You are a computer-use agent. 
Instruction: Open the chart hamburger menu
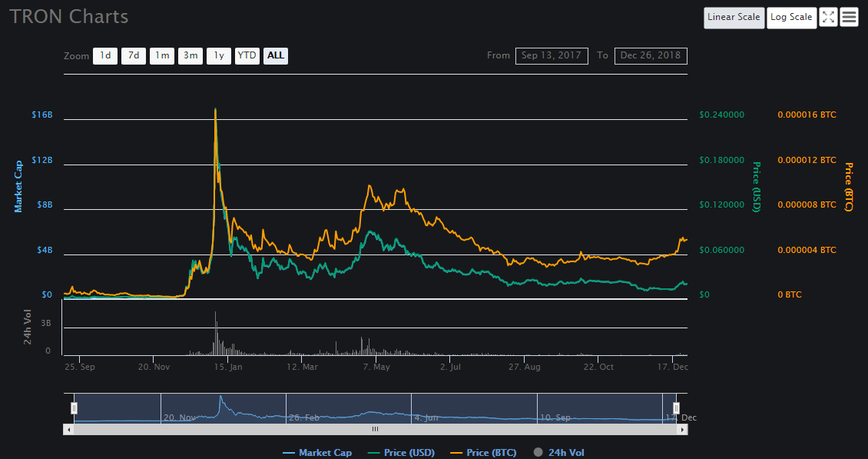[x=849, y=17]
